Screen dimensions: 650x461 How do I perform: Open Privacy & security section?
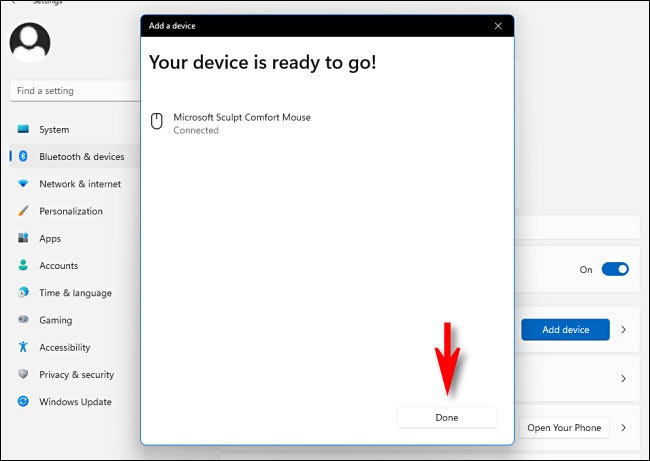76,375
